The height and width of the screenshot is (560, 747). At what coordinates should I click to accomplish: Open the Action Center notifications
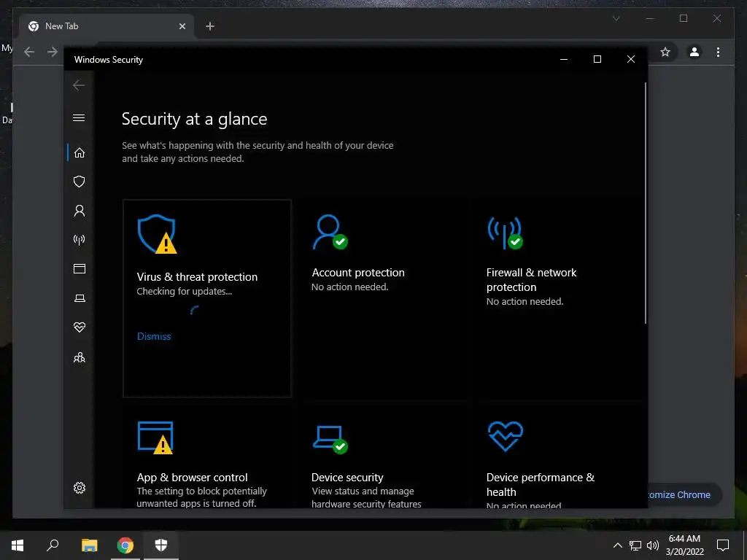click(x=723, y=545)
